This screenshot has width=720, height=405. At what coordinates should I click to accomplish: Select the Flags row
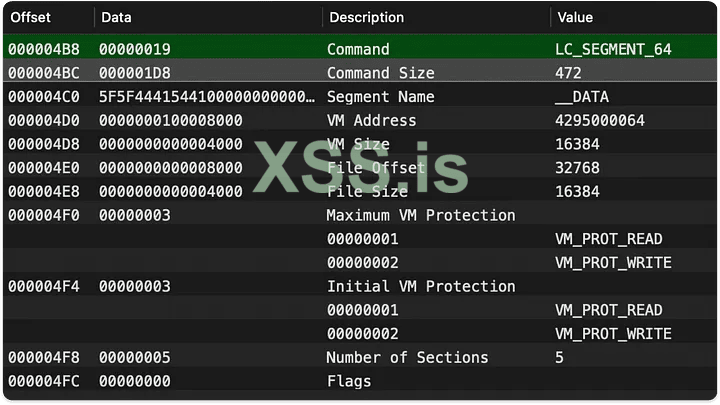(x=348, y=381)
